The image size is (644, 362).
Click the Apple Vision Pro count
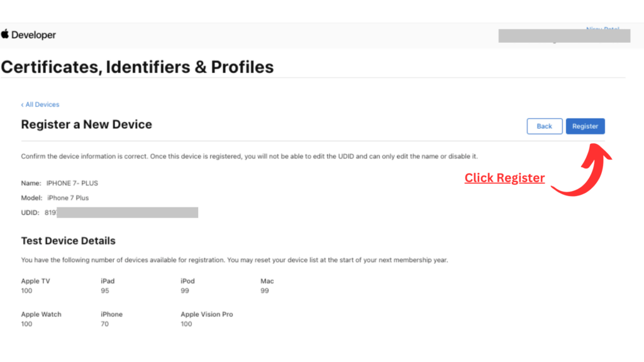point(186,324)
